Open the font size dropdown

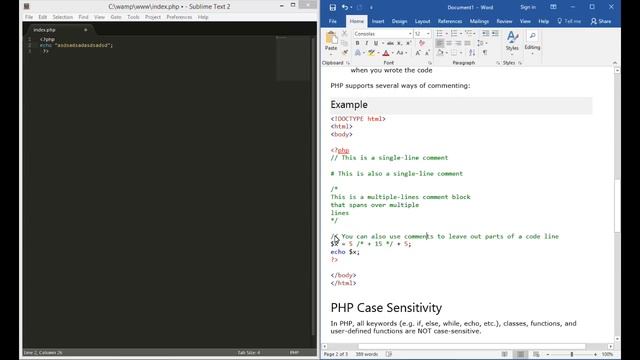click(x=428, y=34)
